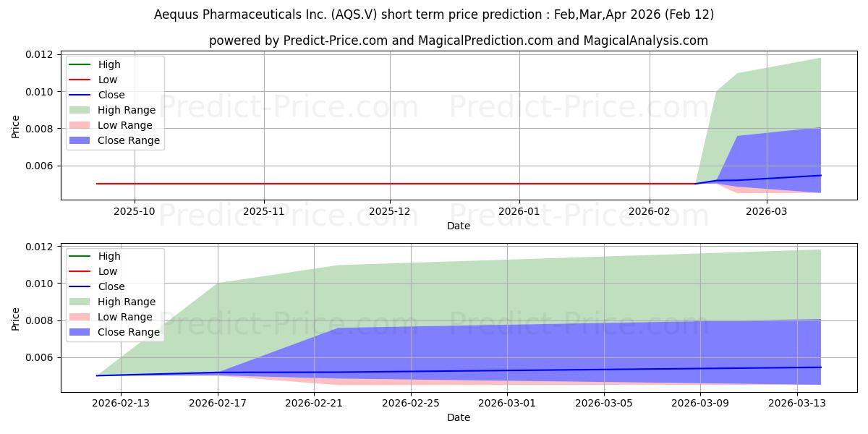Click the "Price" y-axis label of the top chart
The width and height of the screenshot is (868, 434).
pos(16,127)
